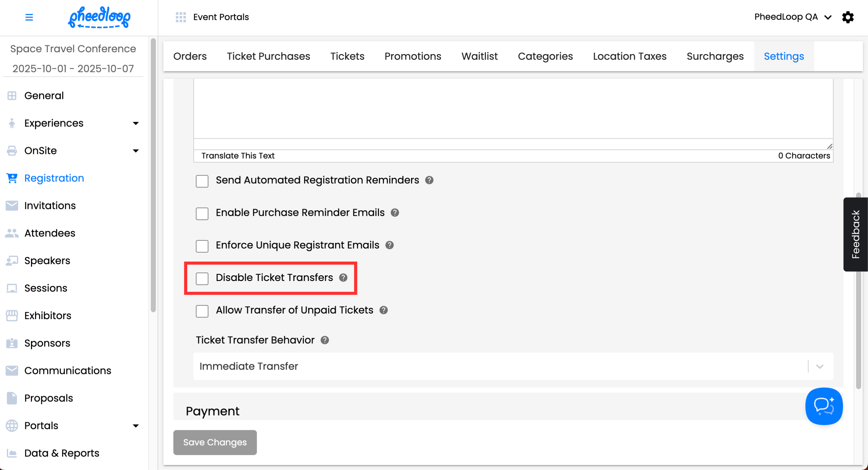
Task: Open the Event Portals grid icon
Action: click(181, 17)
